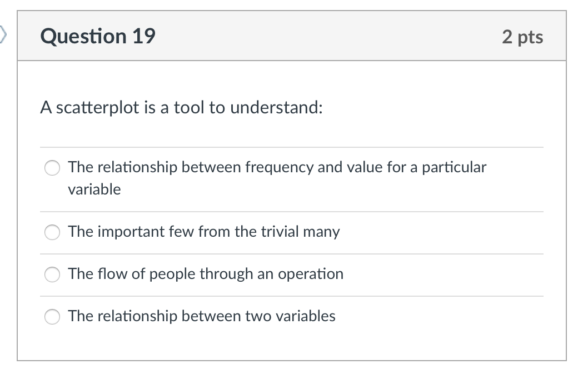
Task: Select the first answer about frequency and value
Action: (52, 167)
